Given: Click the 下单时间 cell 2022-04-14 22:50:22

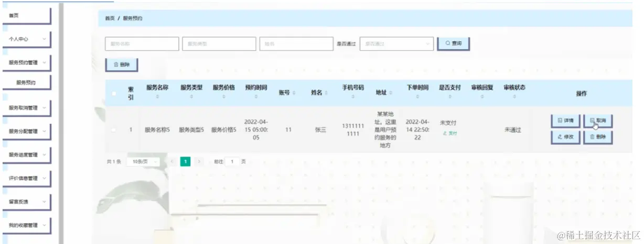Looking at the screenshot, I should tap(417, 130).
